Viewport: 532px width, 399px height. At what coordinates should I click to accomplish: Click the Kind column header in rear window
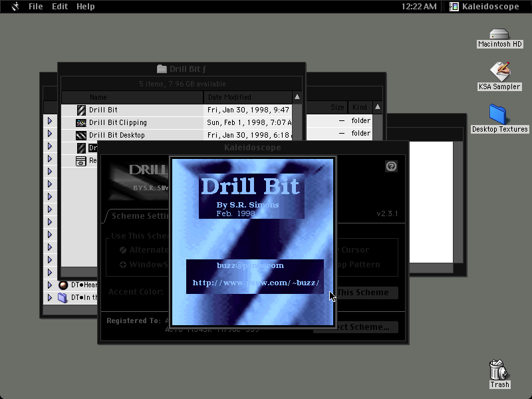[360, 108]
